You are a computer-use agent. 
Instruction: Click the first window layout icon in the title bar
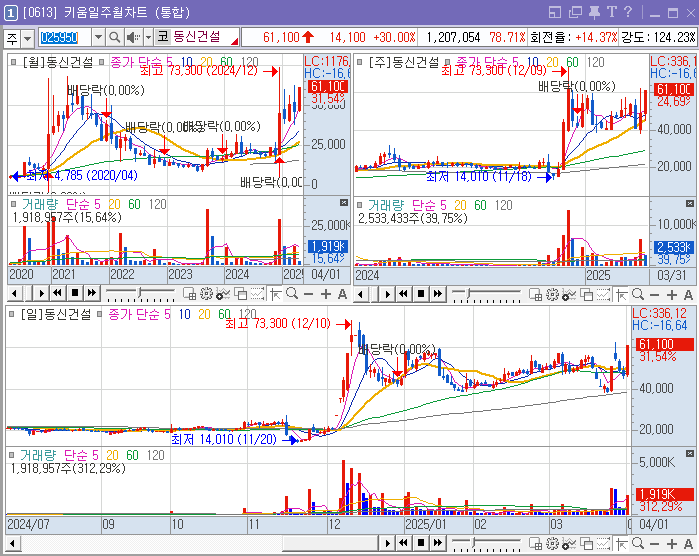click(555, 12)
